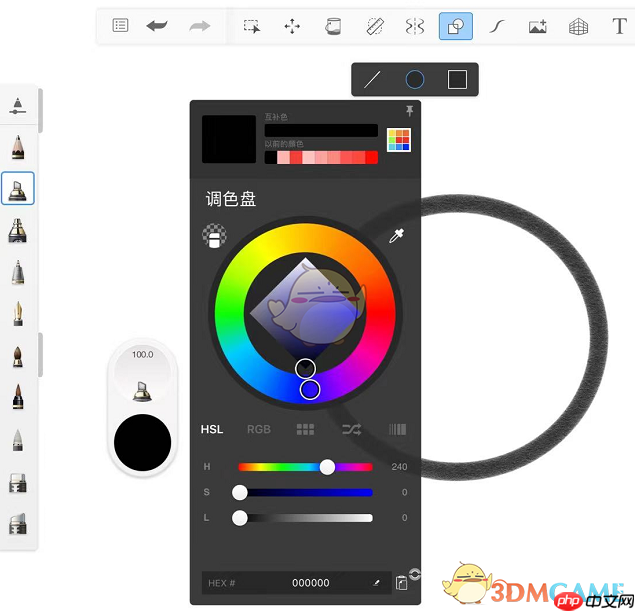The image size is (635, 611).
Task: Edit hex code with pencil icon
Action: pos(376,583)
